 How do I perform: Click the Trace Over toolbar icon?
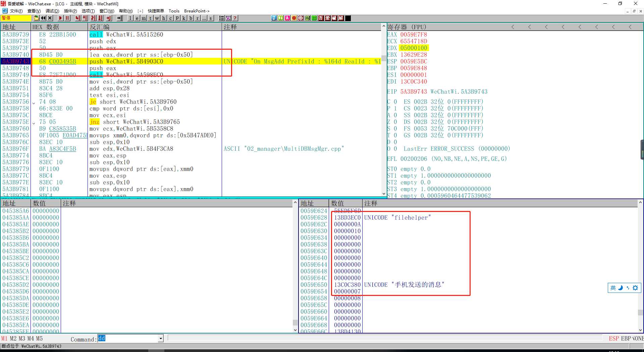pos(100,18)
